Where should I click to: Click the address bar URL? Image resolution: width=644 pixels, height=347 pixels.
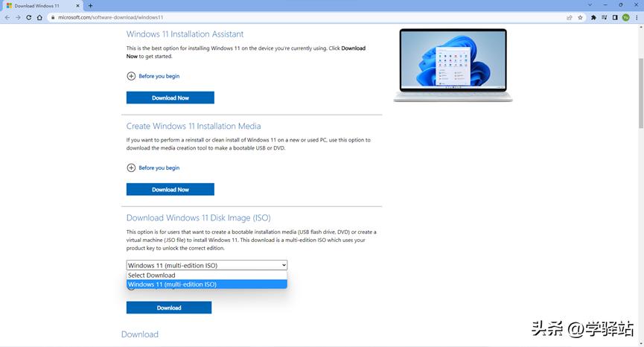[110, 18]
